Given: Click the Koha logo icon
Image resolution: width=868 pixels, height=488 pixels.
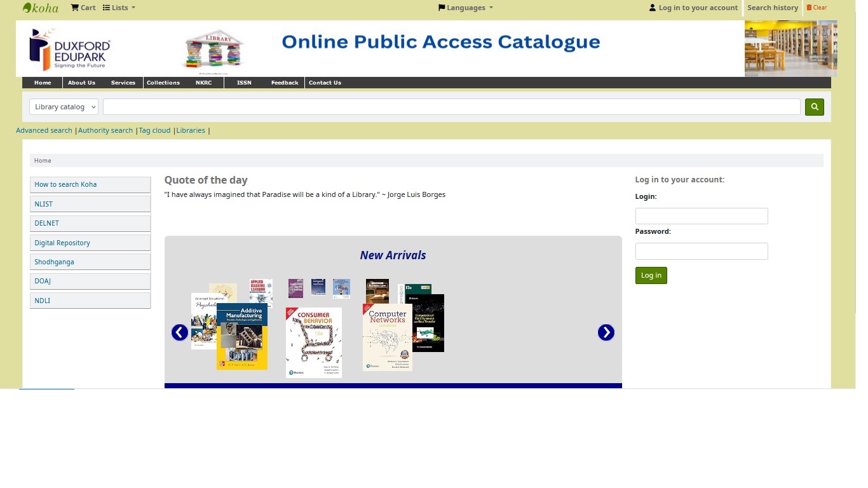Looking at the screenshot, I should coord(40,8).
